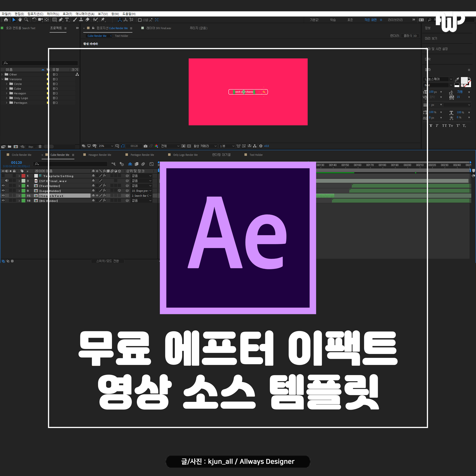Viewport: 476px width, 476px height.
Task: Click the Local Axis Mode icon
Action: (120, 20)
